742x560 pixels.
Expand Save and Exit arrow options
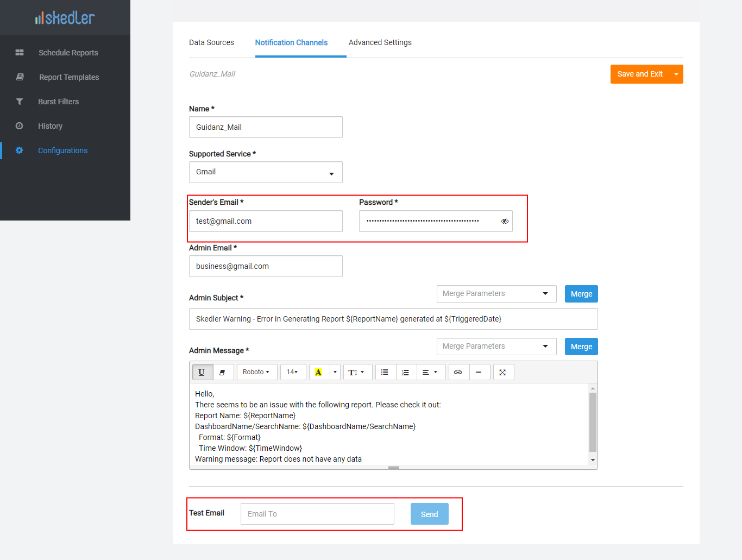pyautogui.click(x=676, y=74)
